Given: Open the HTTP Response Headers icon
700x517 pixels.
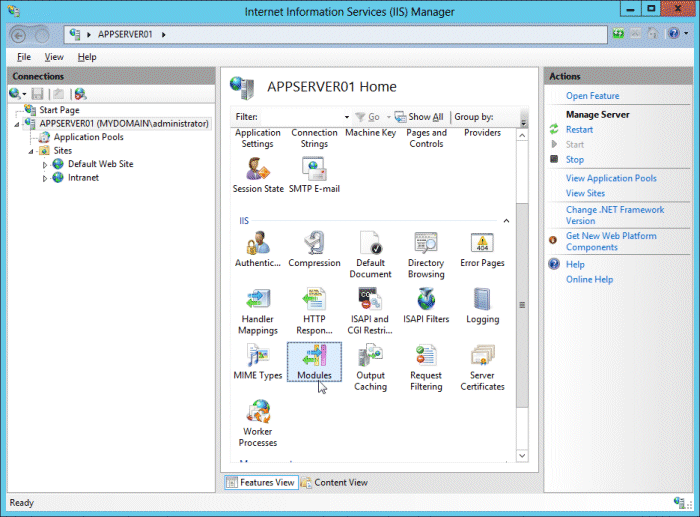Looking at the screenshot, I should point(314,311).
